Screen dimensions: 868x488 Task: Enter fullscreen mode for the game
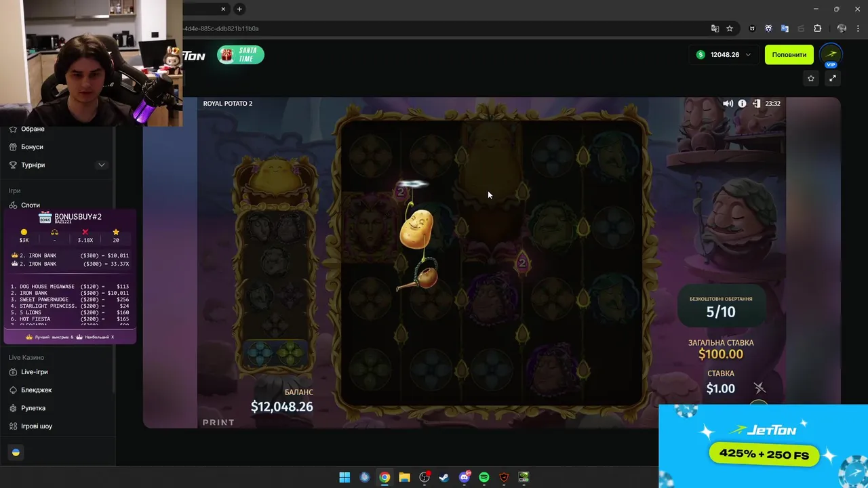[x=833, y=79]
